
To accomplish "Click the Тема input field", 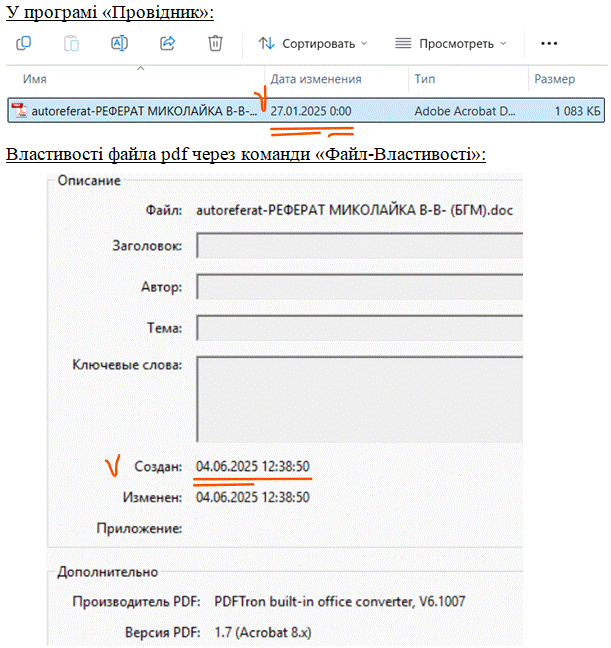I will [360, 328].
